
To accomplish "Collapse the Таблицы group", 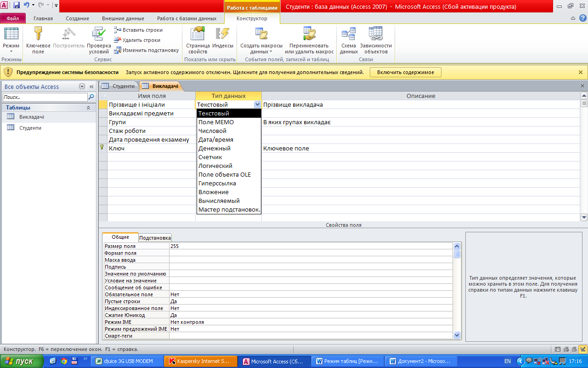I will [88, 108].
